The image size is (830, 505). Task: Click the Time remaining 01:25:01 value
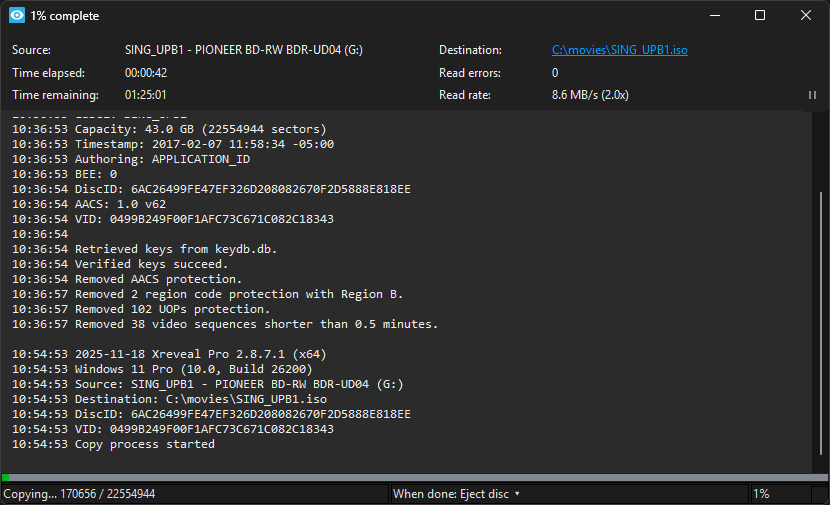pos(145,95)
